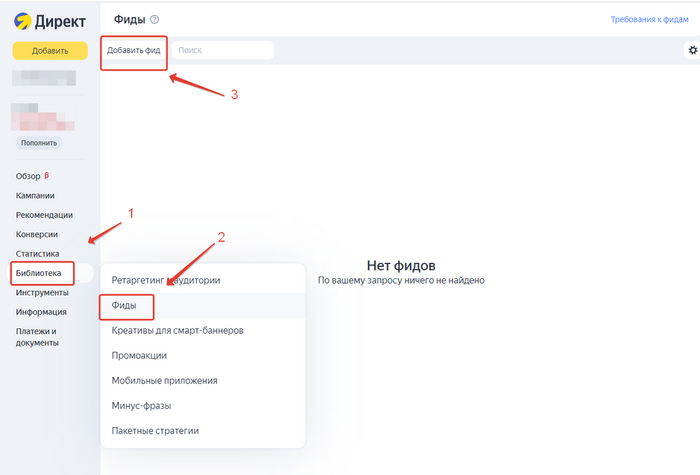
Task: Focus the Поиск search field
Action: [x=222, y=50]
